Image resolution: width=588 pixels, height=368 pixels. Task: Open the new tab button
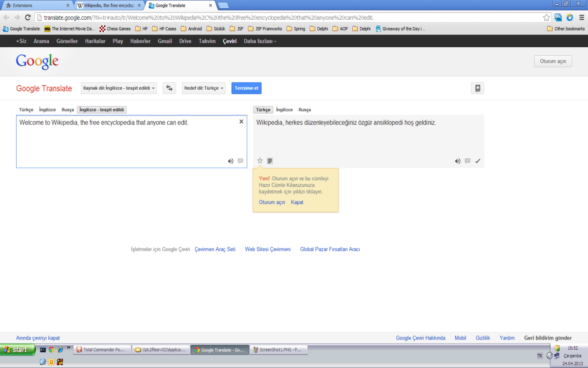[223, 6]
